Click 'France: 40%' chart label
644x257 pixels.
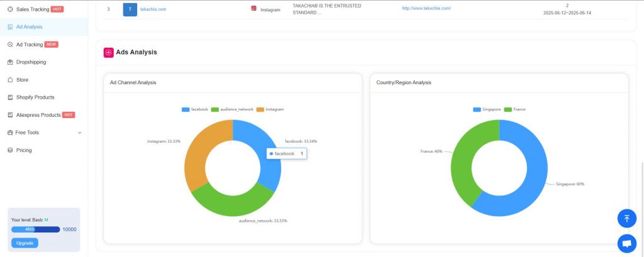pos(431,151)
